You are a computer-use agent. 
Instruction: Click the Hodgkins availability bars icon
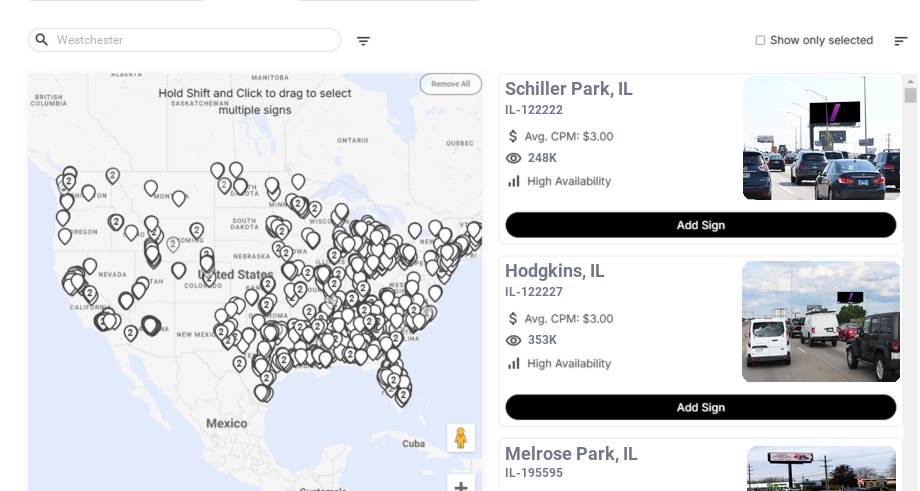514,363
